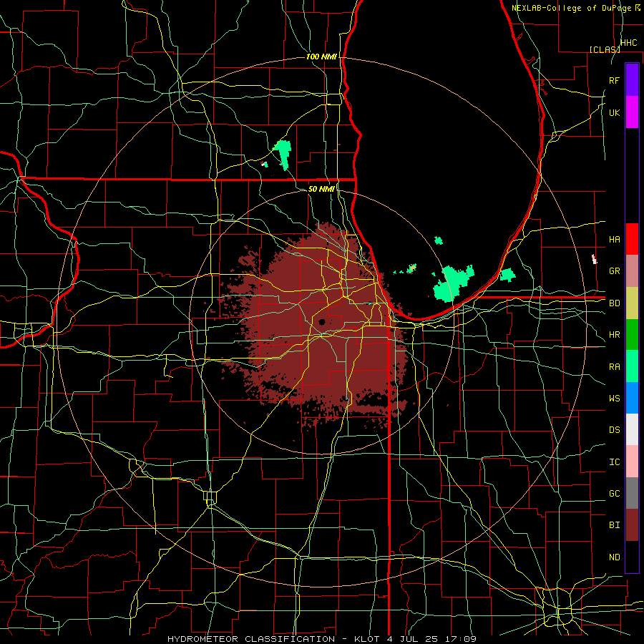Click the 'WS' legend label
644x644 pixels.
[x=615, y=399]
